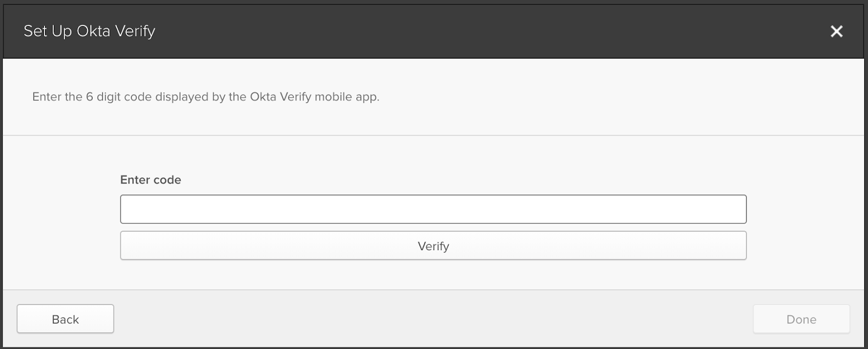Close the Set Up Okta Verify dialog
This screenshot has height=349, width=868.
pos(837,31)
